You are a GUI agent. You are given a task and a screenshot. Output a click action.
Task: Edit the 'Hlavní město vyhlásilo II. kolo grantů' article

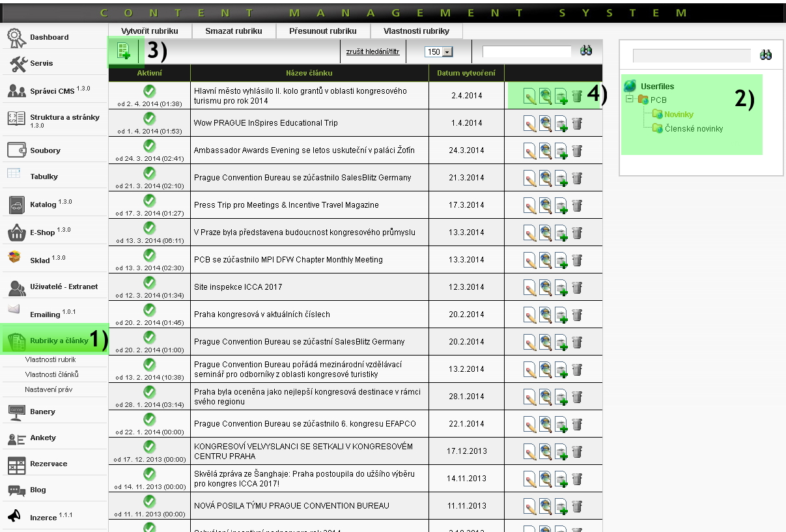530,97
